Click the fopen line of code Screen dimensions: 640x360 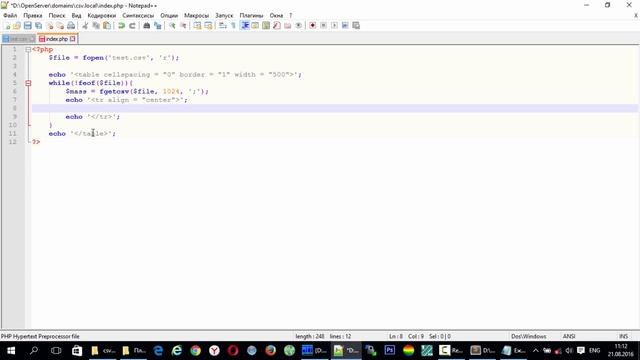point(113,58)
